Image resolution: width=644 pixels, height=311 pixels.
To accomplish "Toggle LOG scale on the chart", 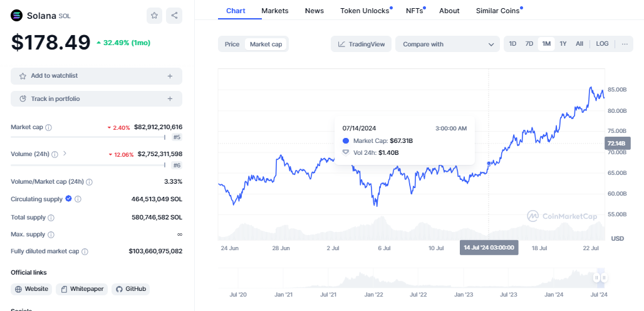I will point(602,43).
